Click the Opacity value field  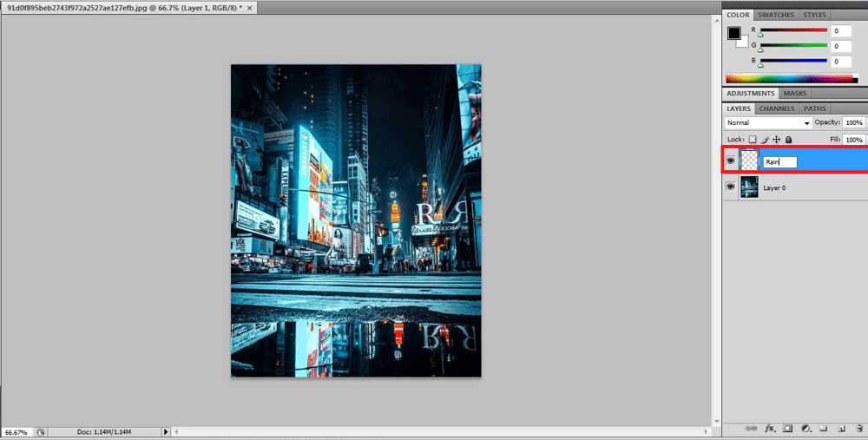point(854,122)
